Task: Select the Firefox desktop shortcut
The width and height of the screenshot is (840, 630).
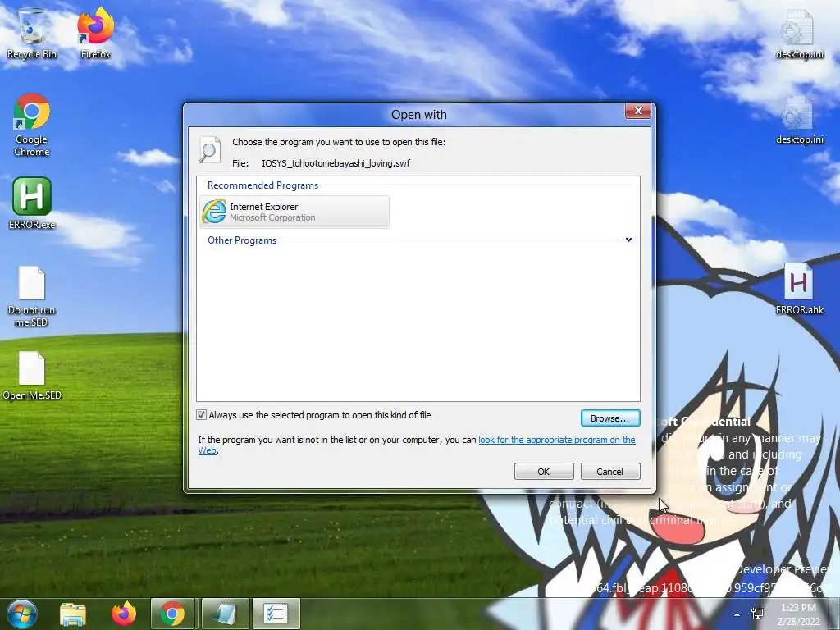Action: pos(96,33)
